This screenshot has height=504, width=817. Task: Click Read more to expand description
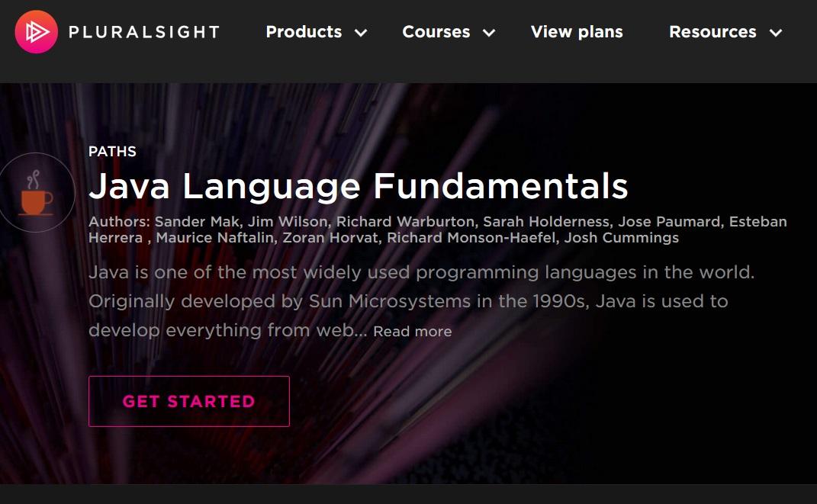pos(413,332)
